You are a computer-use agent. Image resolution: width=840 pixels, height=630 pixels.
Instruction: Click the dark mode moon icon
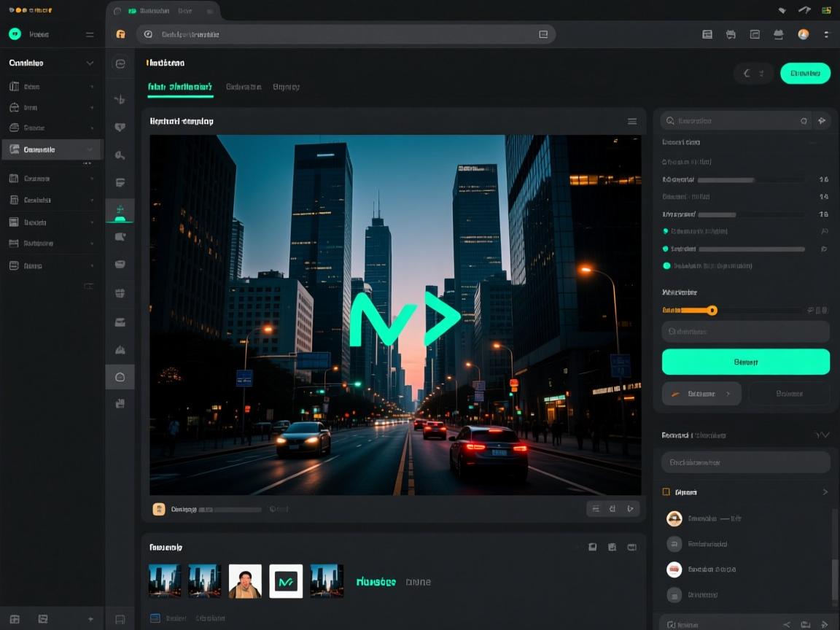pos(747,73)
